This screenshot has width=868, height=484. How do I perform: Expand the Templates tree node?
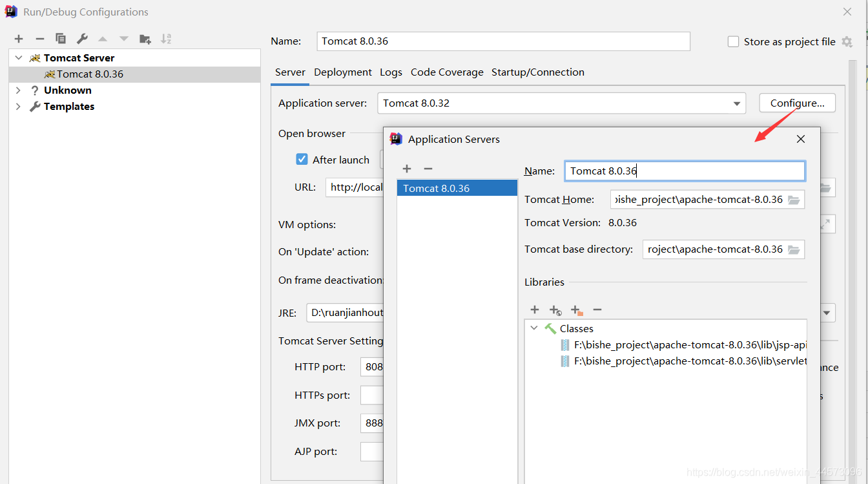(19, 106)
